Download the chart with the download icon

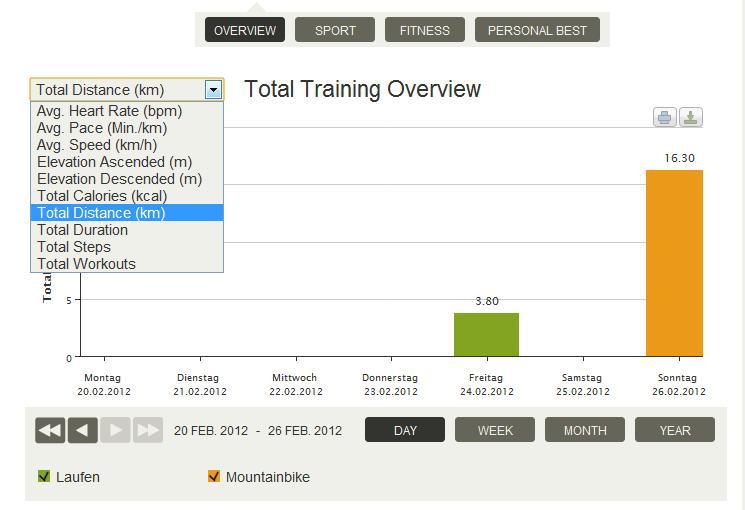pyautogui.click(x=691, y=117)
